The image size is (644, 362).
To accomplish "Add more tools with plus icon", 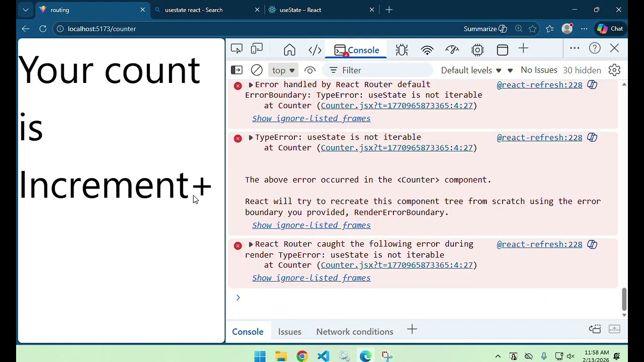I will point(523,49).
